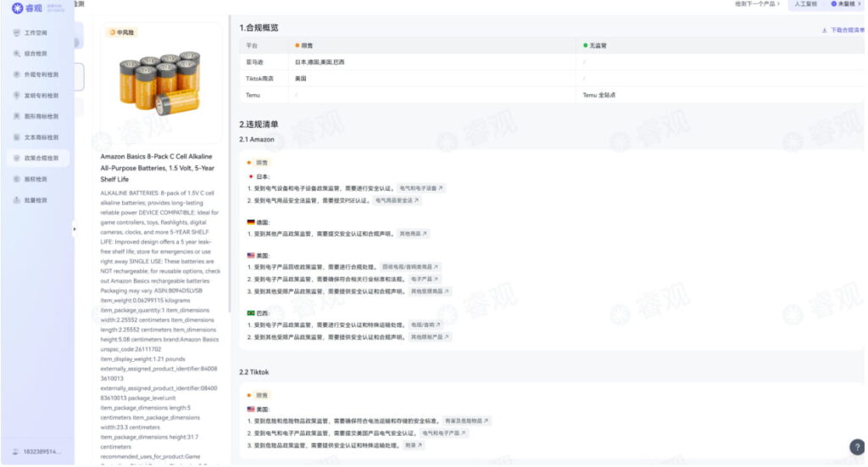Image resolution: width=868 pixels, height=467 pixels.
Task: Click the USA flag icon in Amazon section
Action: click(251, 256)
